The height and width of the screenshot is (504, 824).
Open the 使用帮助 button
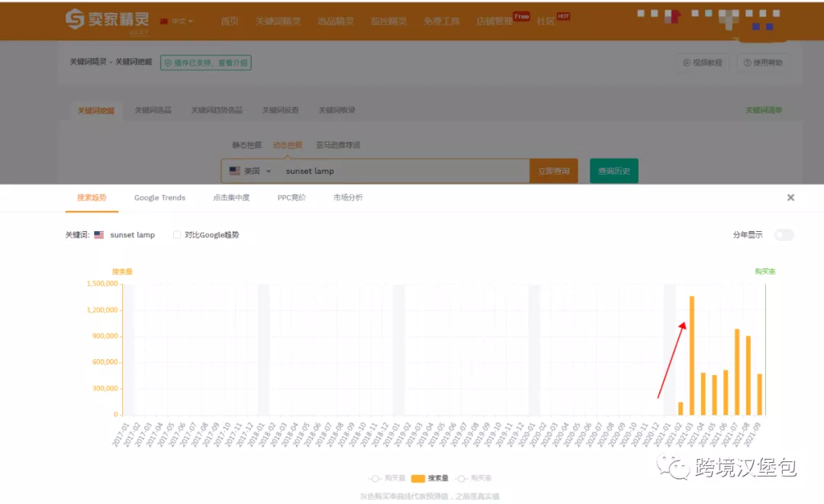click(763, 63)
